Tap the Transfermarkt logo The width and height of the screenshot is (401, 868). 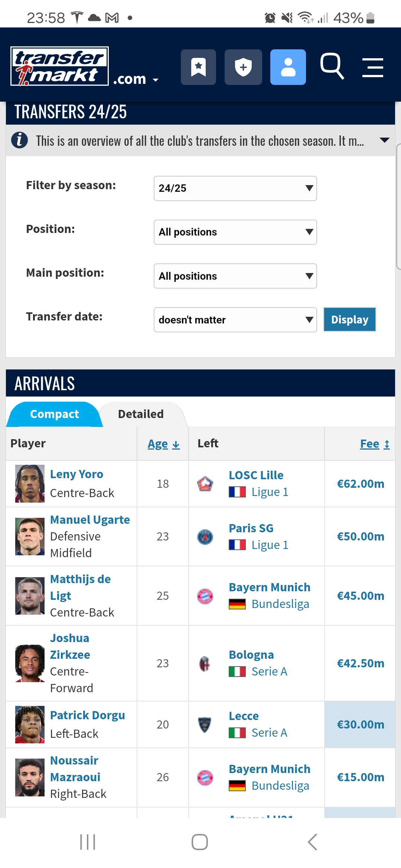click(x=59, y=66)
